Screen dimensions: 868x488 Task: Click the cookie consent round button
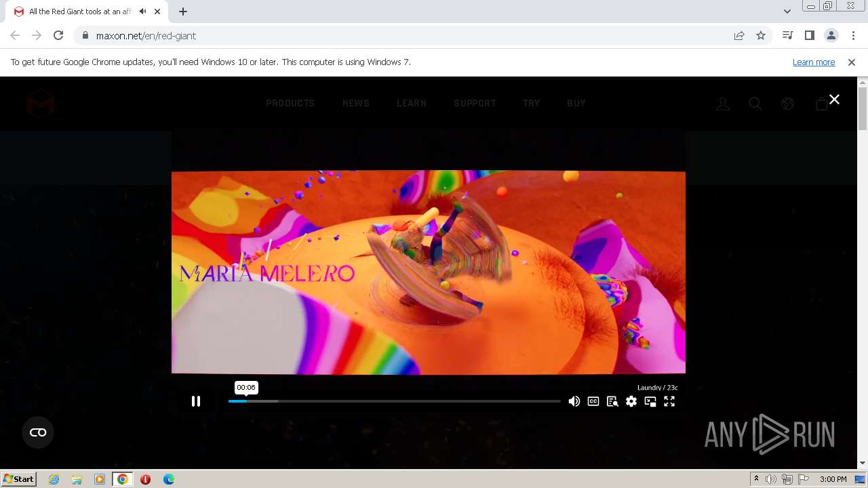coord(38,432)
